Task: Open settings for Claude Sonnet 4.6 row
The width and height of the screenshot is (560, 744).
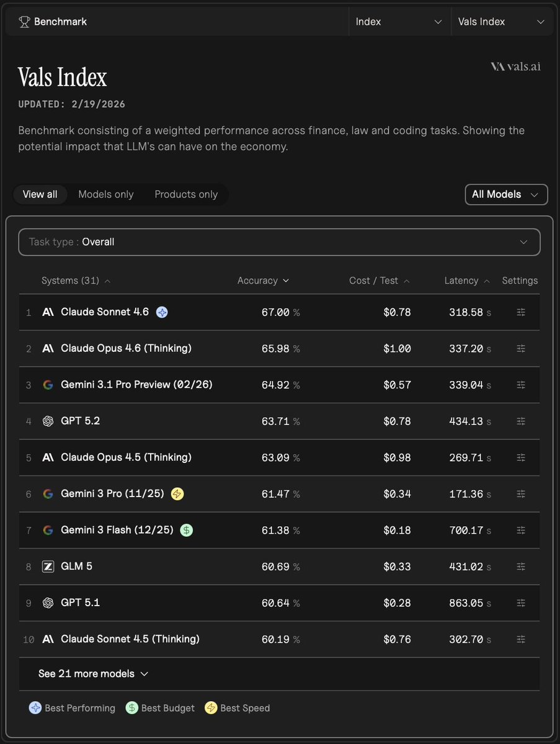Action: pos(521,312)
